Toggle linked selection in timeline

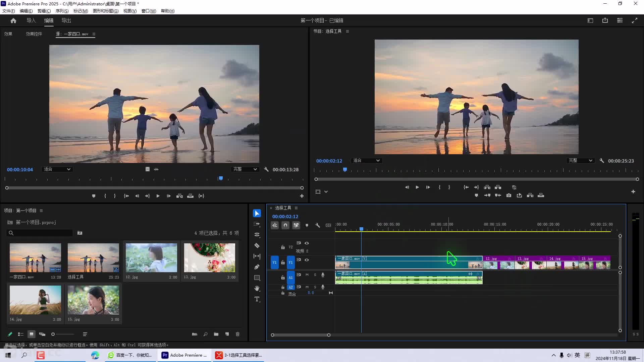(x=296, y=225)
